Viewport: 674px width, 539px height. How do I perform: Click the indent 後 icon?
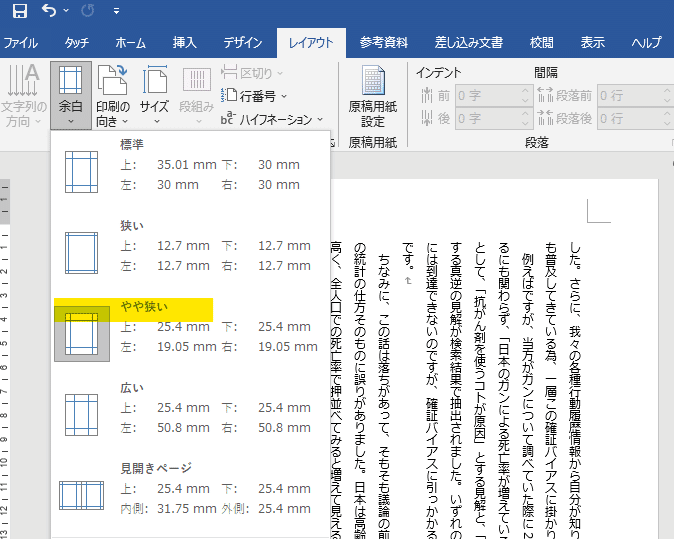click(x=426, y=118)
